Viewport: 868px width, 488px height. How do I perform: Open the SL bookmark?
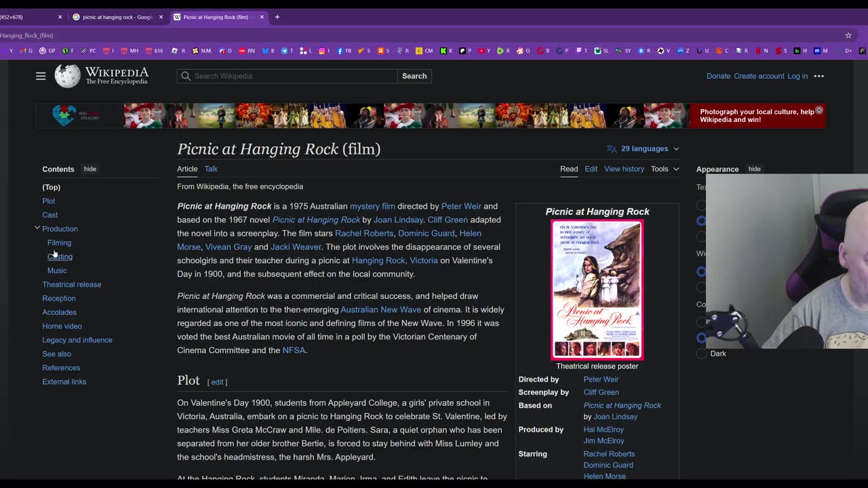(x=602, y=50)
